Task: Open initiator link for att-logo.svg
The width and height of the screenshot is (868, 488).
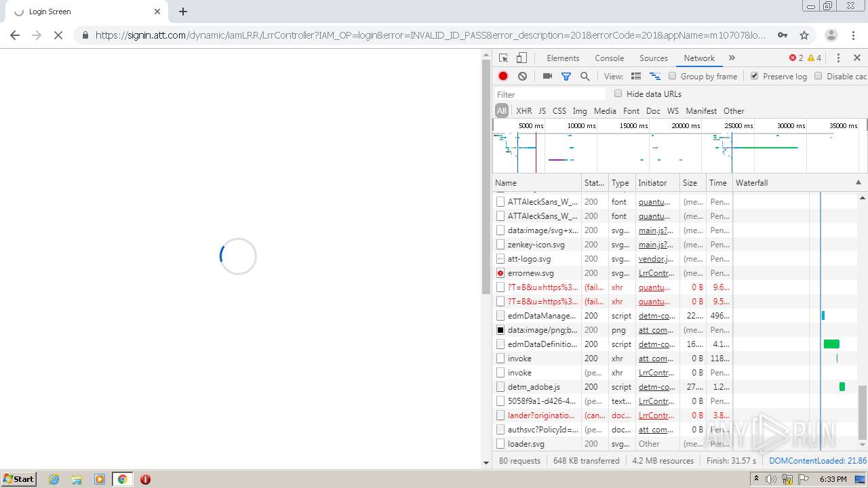Action: pos(656,259)
